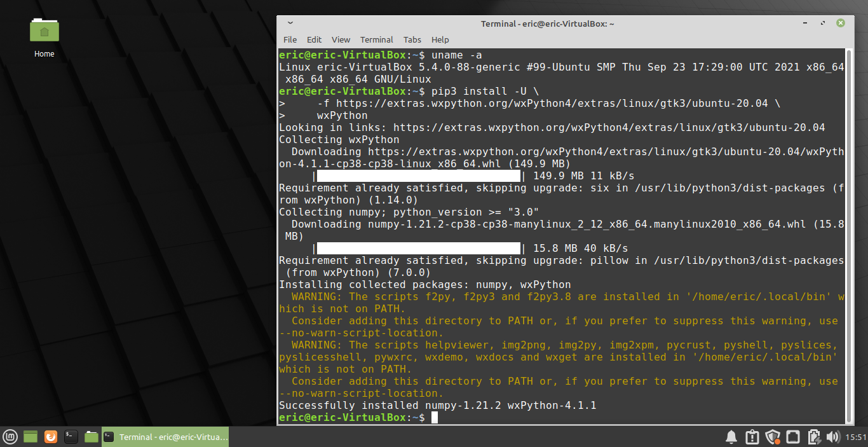Open the Terminal menu
The width and height of the screenshot is (868, 447).
pos(376,39)
